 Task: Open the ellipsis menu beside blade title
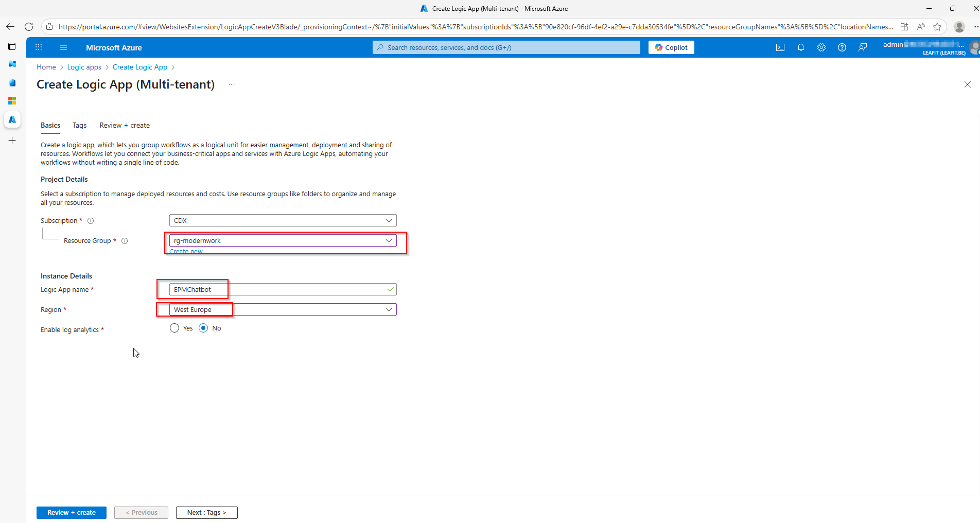click(232, 84)
